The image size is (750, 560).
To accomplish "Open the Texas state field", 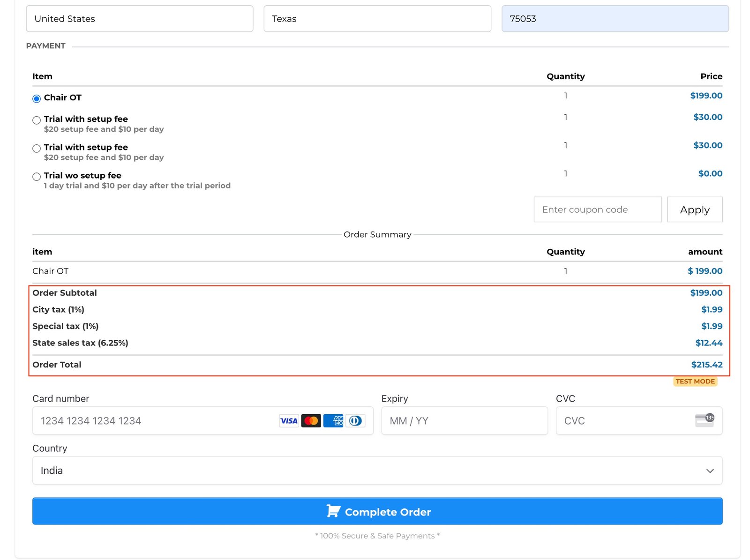I will tap(377, 19).
